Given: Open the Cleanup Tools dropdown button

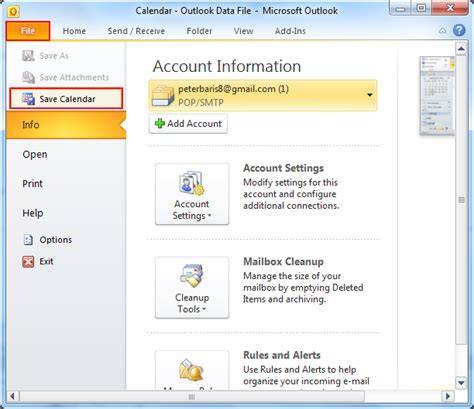Looking at the screenshot, I should pos(192,287).
